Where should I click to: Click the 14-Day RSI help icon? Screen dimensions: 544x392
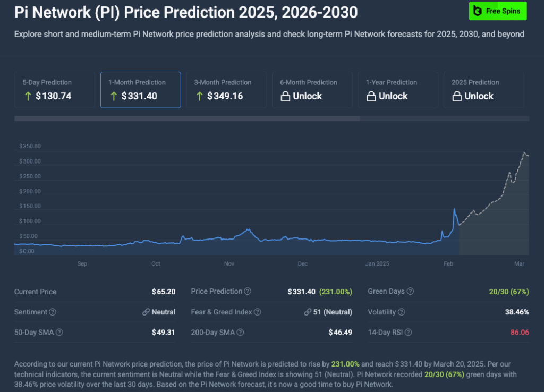pyautogui.click(x=408, y=332)
